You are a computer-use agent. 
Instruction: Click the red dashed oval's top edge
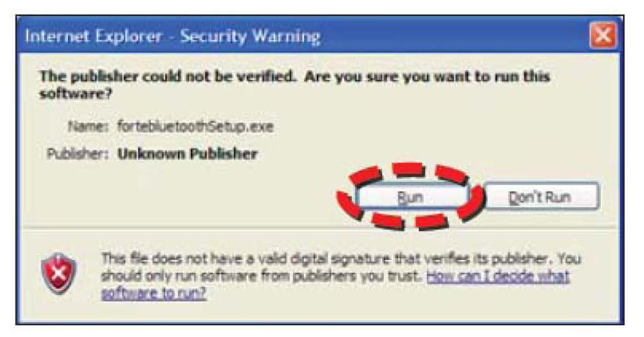408,168
